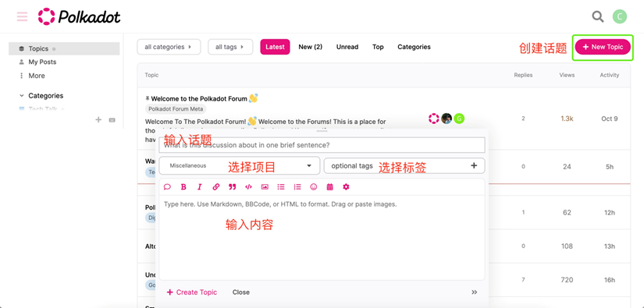Switch to the Top tab
644x308 pixels.
click(x=378, y=47)
